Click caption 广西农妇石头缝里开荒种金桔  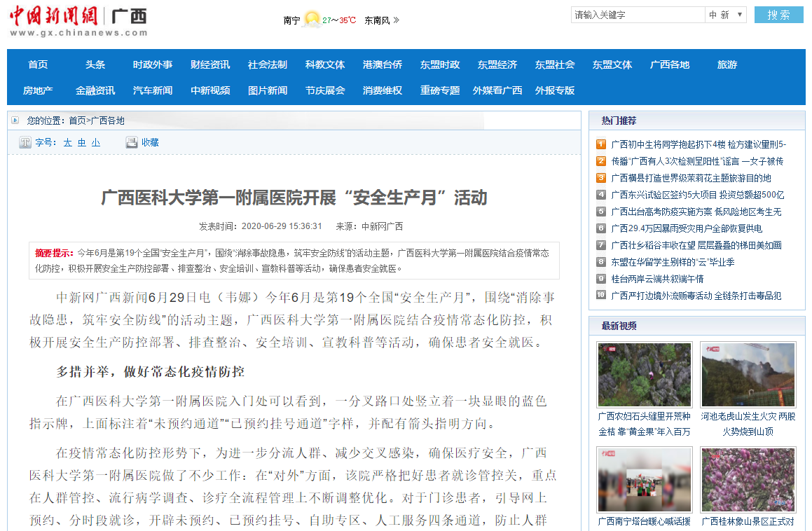645,425
